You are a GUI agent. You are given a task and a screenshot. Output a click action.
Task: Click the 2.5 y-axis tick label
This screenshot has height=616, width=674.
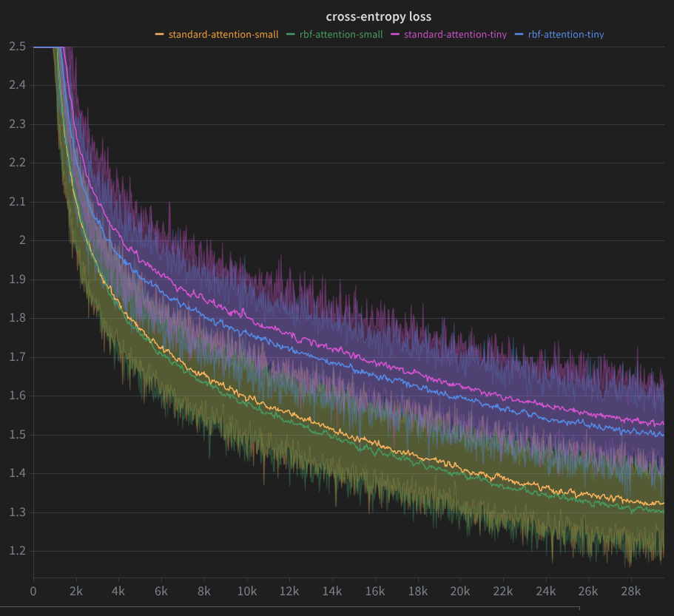point(16,47)
